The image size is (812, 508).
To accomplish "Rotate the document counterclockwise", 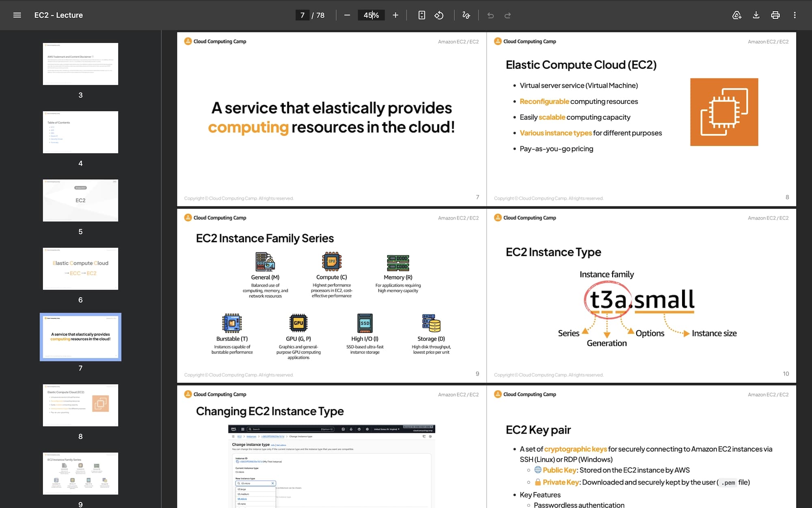I will point(439,15).
